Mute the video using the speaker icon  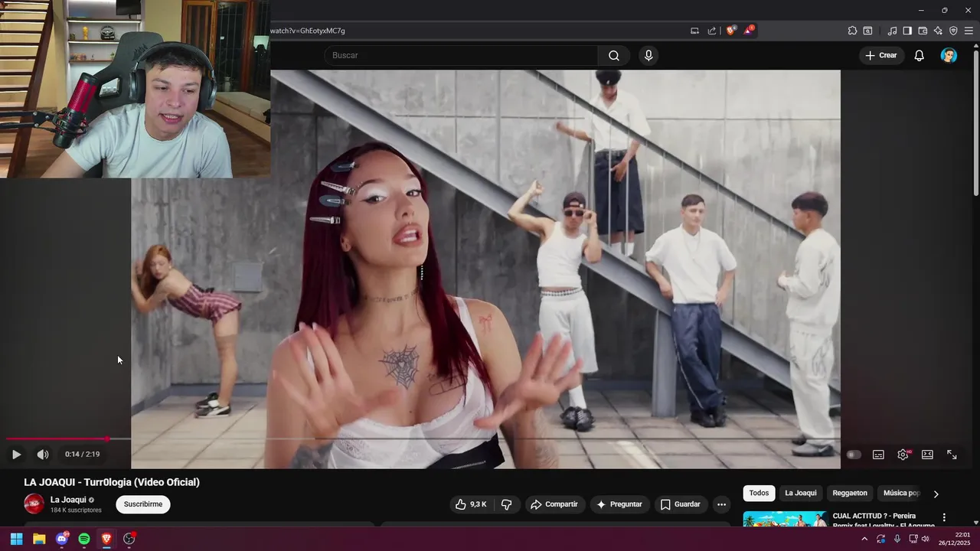43,455
